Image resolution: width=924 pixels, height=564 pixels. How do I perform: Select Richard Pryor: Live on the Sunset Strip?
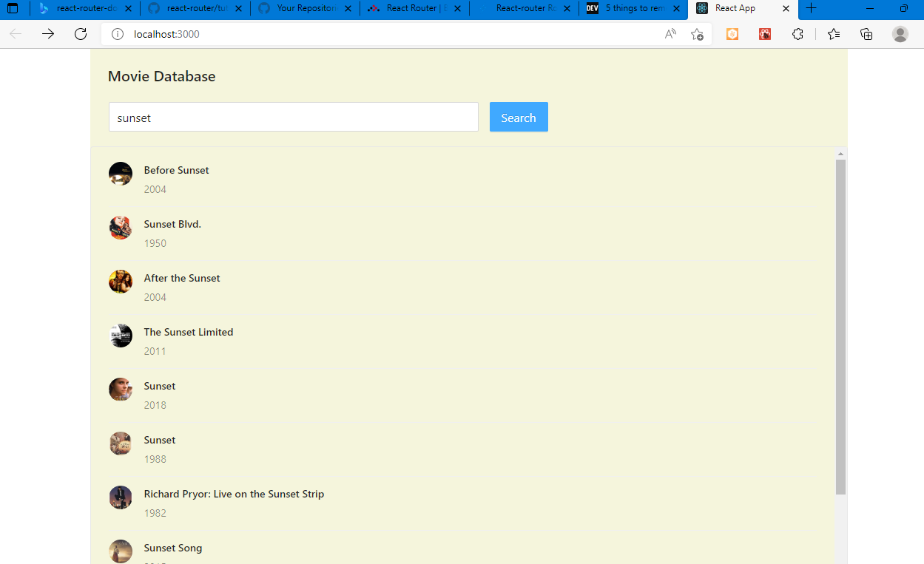pyautogui.click(x=234, y=494)
